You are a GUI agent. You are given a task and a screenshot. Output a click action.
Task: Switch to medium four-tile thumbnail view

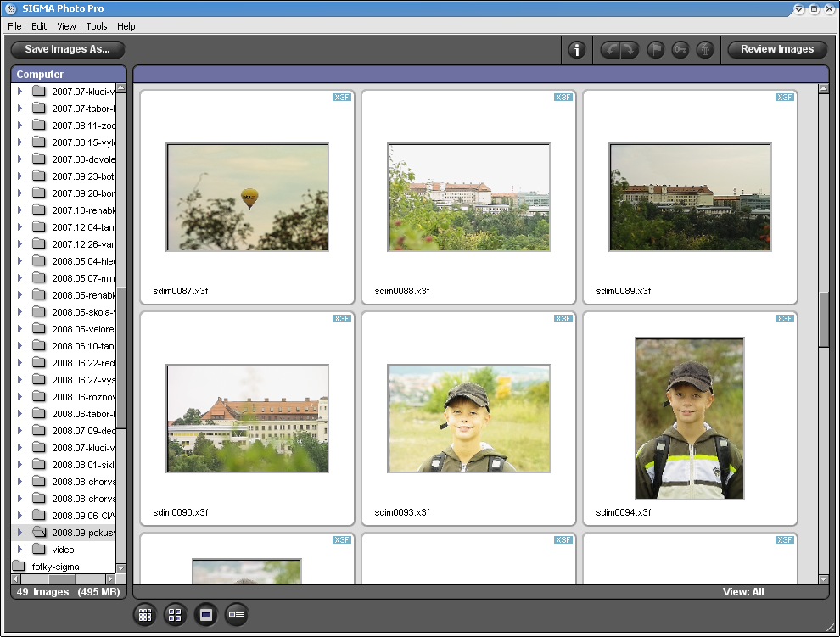point(175,614)
